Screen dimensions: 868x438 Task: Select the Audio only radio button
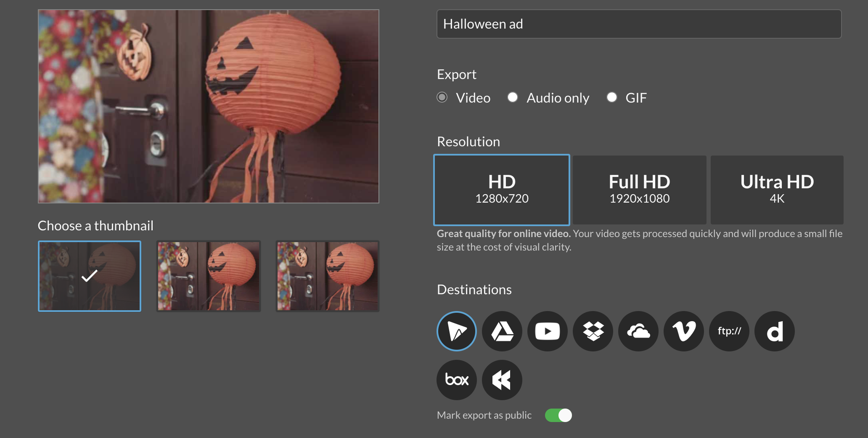[512, 98]
